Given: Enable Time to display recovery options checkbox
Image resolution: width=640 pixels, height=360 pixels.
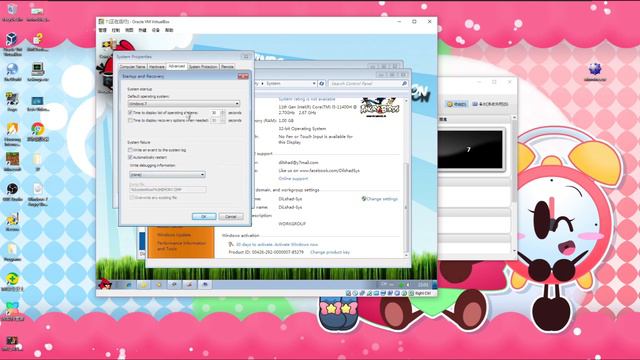Looking at the screenshot, I should (130, 120).
